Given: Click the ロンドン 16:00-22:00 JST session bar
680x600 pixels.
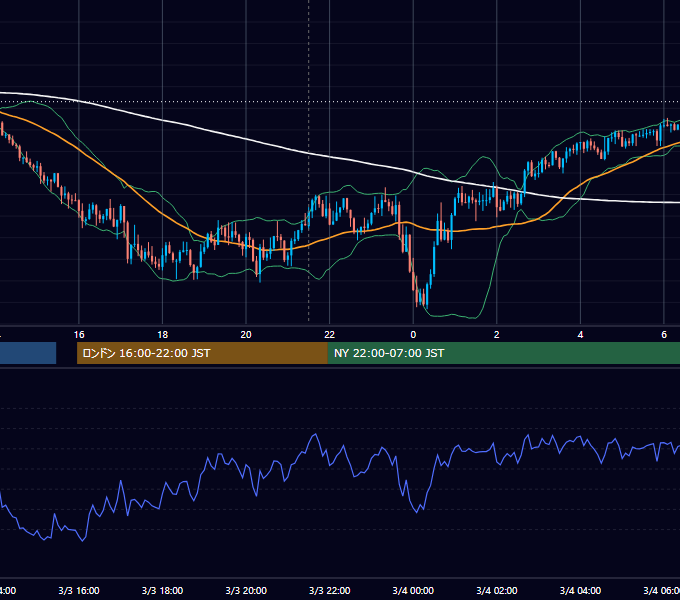Looking at the screenshot, I should point(202,353).
